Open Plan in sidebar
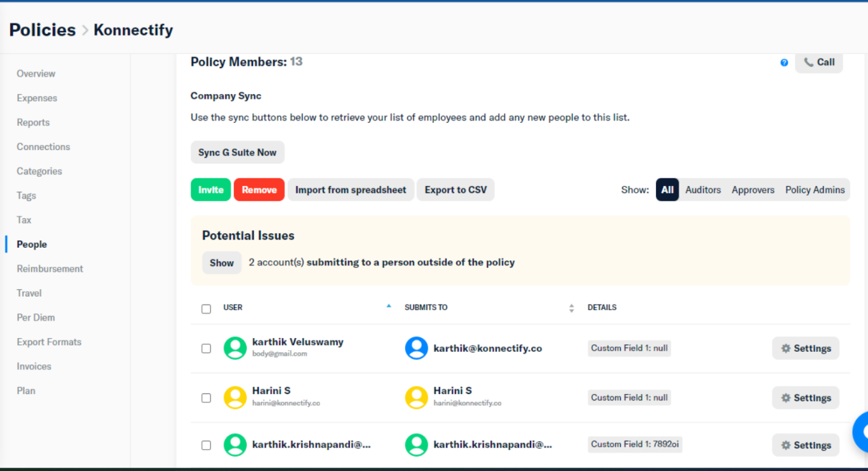This screenshot has height=471, width=868. (26, 391)
